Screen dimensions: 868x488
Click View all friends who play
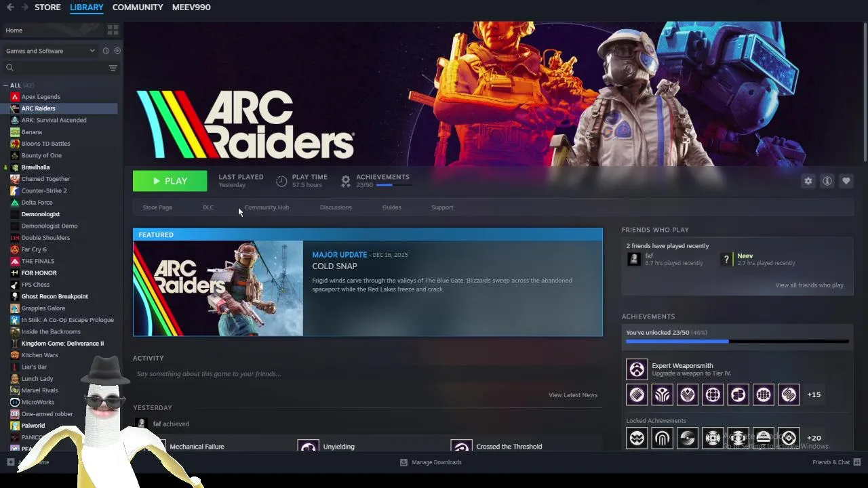point(809,285)
